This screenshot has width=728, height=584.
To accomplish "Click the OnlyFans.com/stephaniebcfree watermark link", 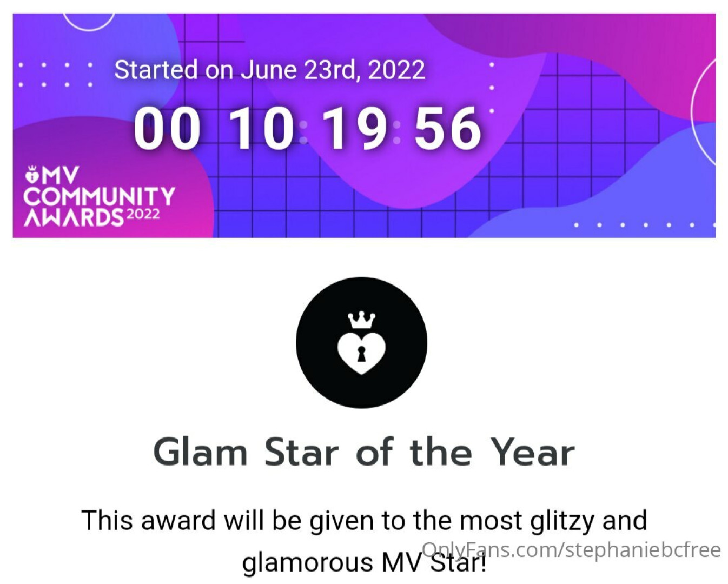I will pos(572,549).
